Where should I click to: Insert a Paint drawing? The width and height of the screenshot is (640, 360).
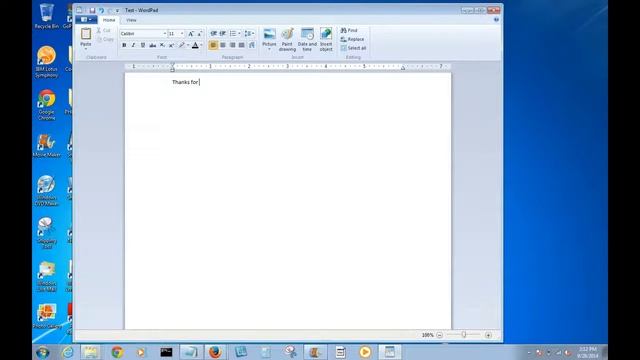287,40
